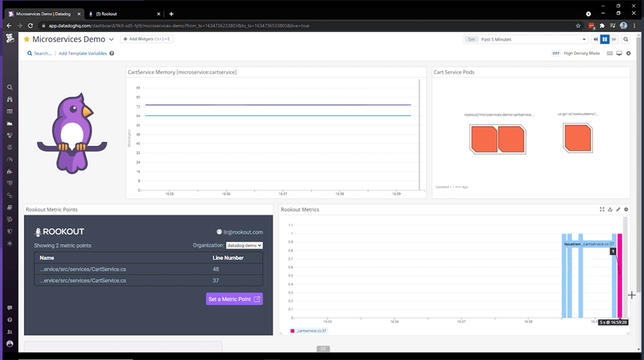
Task: Expand Rookout Metrics widget to fullscreen
Action: click(x=602, y=209)
